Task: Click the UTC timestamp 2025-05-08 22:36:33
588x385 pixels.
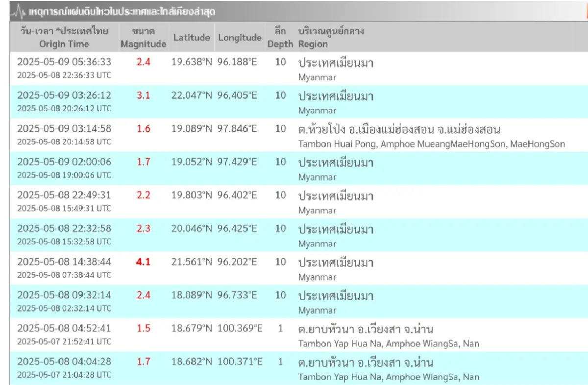Action: tap(64, 76)
